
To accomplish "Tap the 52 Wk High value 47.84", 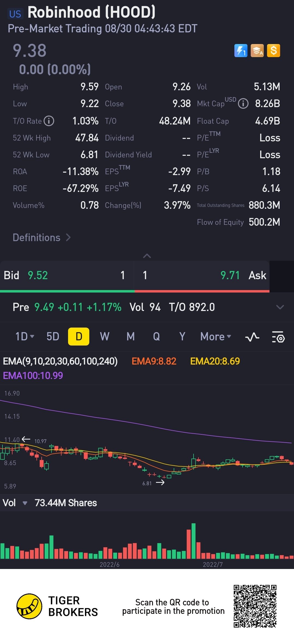I will pyautogui.click(x=87, y=138).
